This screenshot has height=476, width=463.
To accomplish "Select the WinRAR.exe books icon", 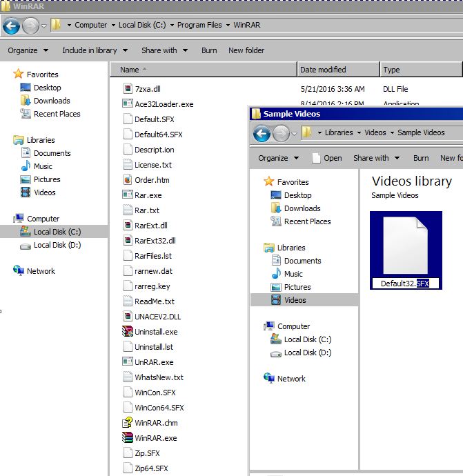I will [128, 437].
